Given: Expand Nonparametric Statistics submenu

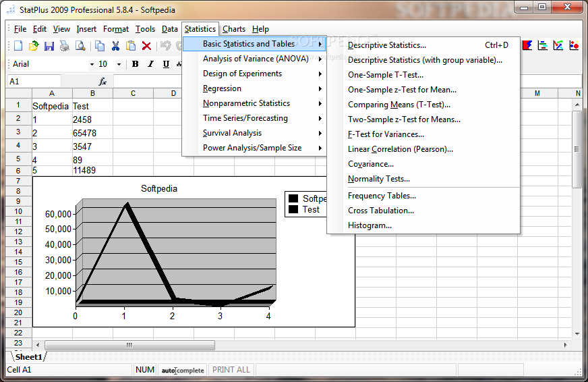Looking at the screenshot, I should coord(254,103).
